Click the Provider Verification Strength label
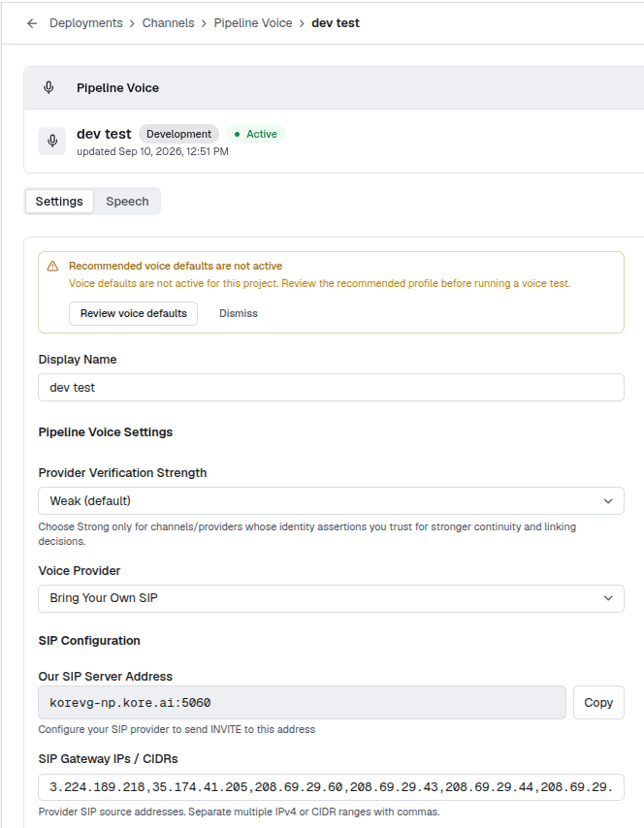 pos(122,473)
